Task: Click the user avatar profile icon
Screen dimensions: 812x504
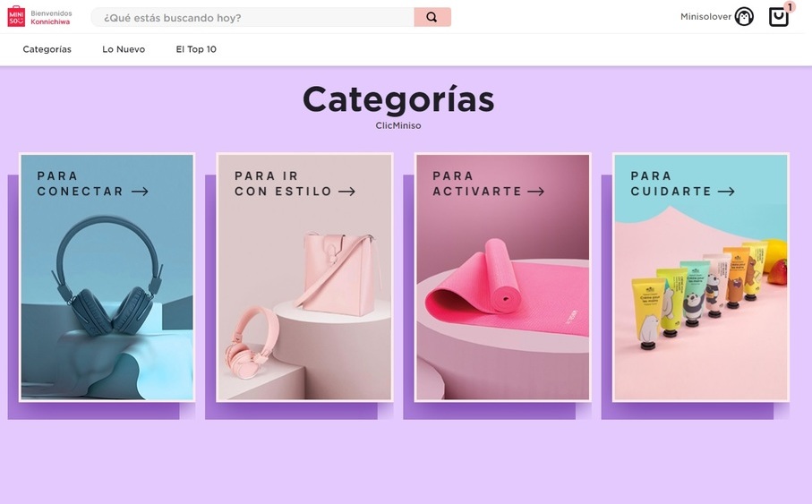Action: tap(744, 17)
